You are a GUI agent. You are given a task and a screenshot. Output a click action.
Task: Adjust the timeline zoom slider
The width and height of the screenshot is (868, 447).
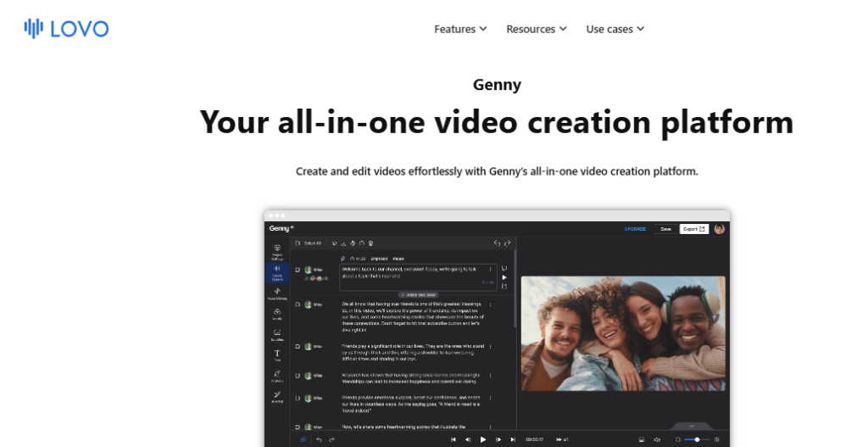pos(697,439)
